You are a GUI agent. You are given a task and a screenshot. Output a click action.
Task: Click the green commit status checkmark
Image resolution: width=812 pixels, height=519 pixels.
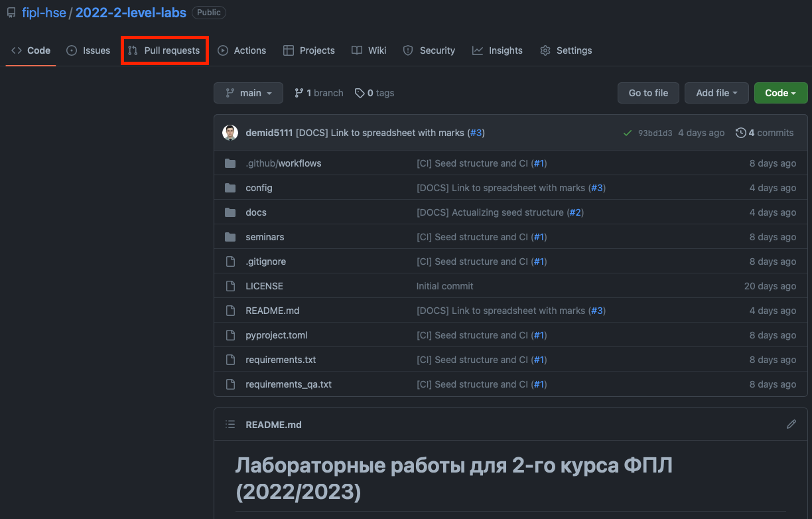(627, 133)
